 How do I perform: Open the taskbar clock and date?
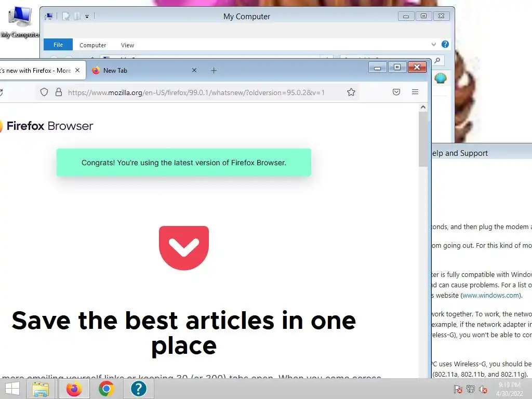pyautogui.click(x=509, y=389)
